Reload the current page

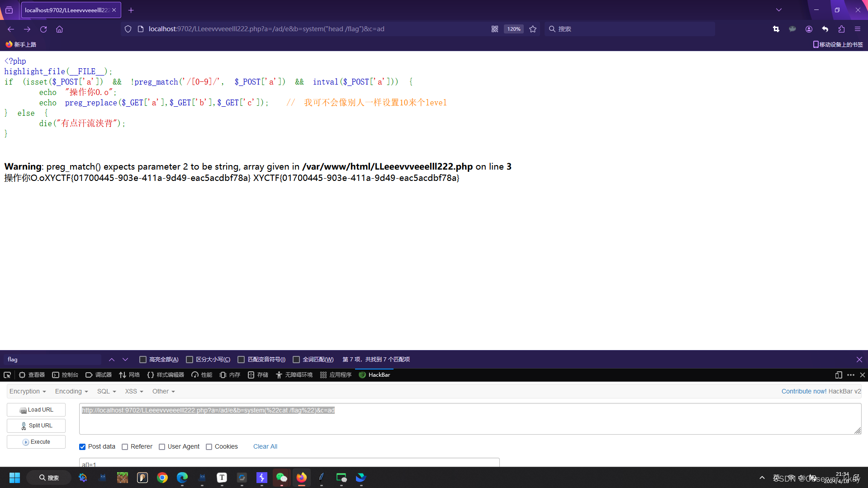[43, 29]
